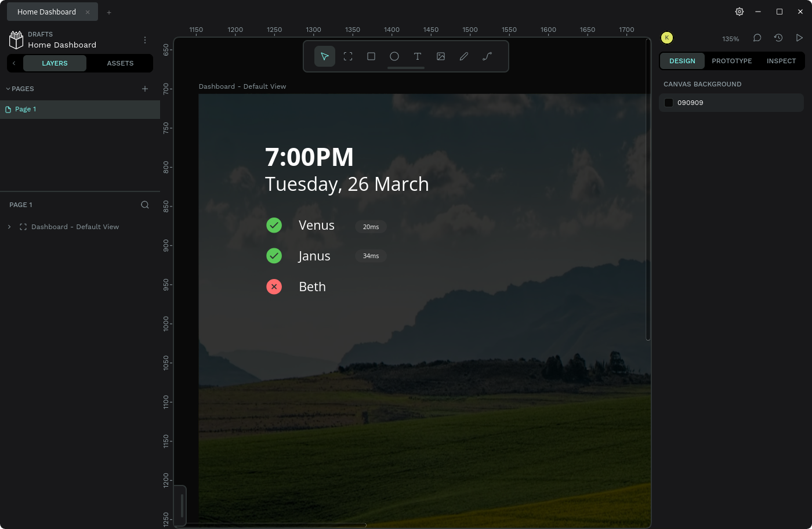Select the Image insert tool
812x529 pixels.
[x=441, y=56]
